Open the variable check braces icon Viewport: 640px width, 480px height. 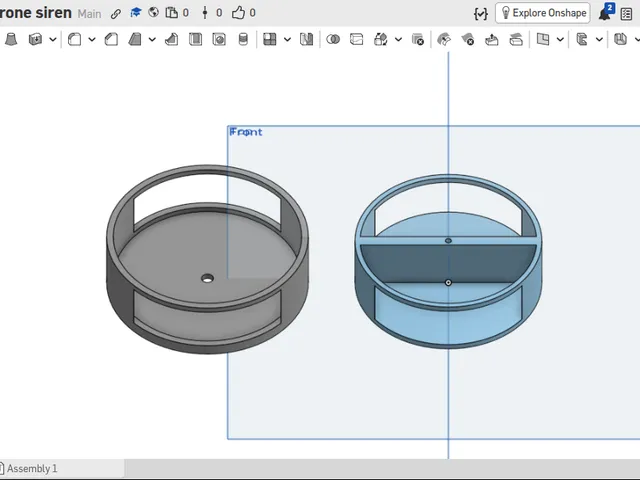pos(481,13)
